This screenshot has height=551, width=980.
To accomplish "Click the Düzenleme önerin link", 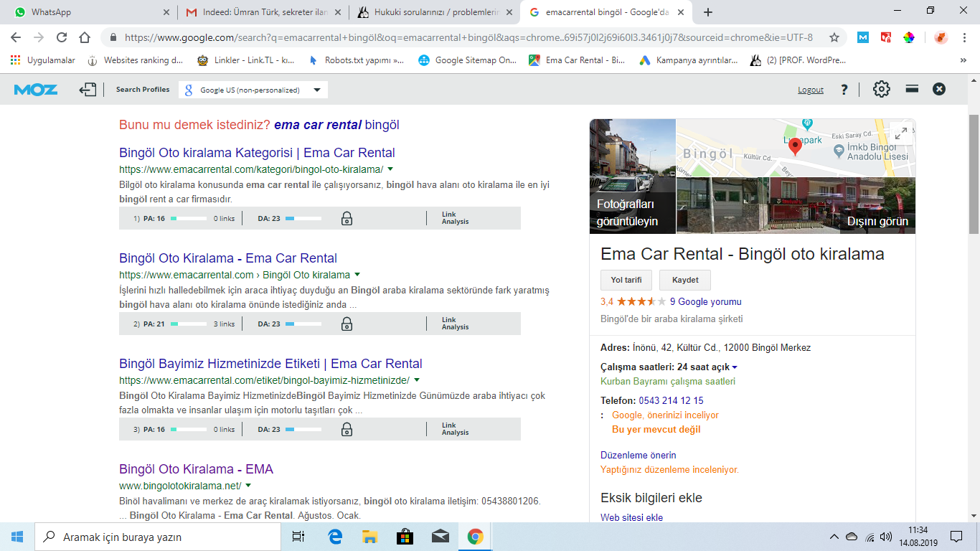I will coord(639,456).
